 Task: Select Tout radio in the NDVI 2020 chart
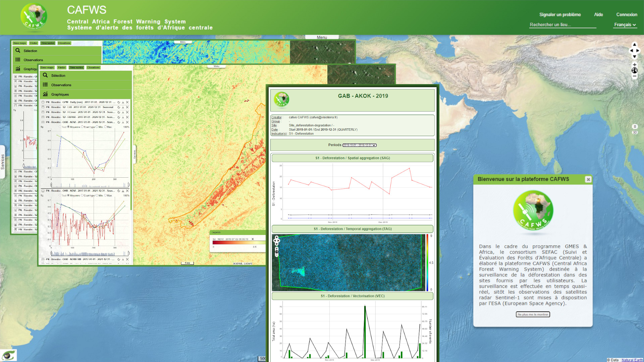(x=60, y=127)
